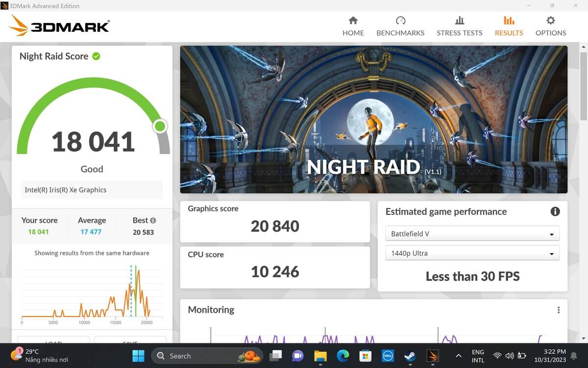Go to the BENCHMARKS tab
Viewport: 588px width, 368px height.
click(x=400, y=26)
